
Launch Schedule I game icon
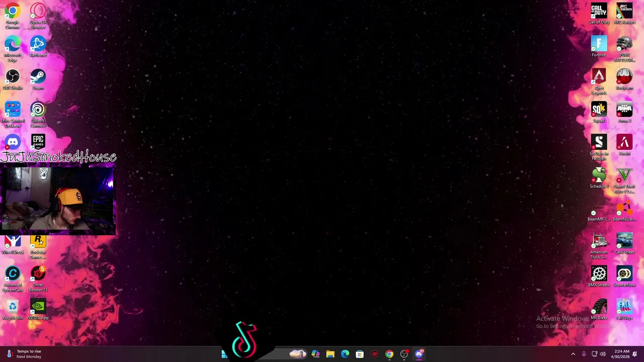click(599, 178)
